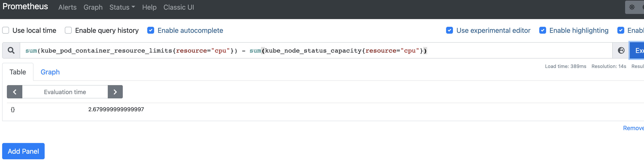
Task: Focus the PromQL expression editor
Action: click(316, 50)
